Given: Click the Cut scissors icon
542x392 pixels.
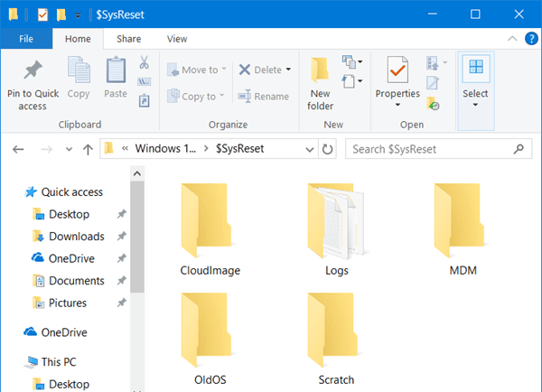Looking at the screenshot, I should click(x=144, y=63).
